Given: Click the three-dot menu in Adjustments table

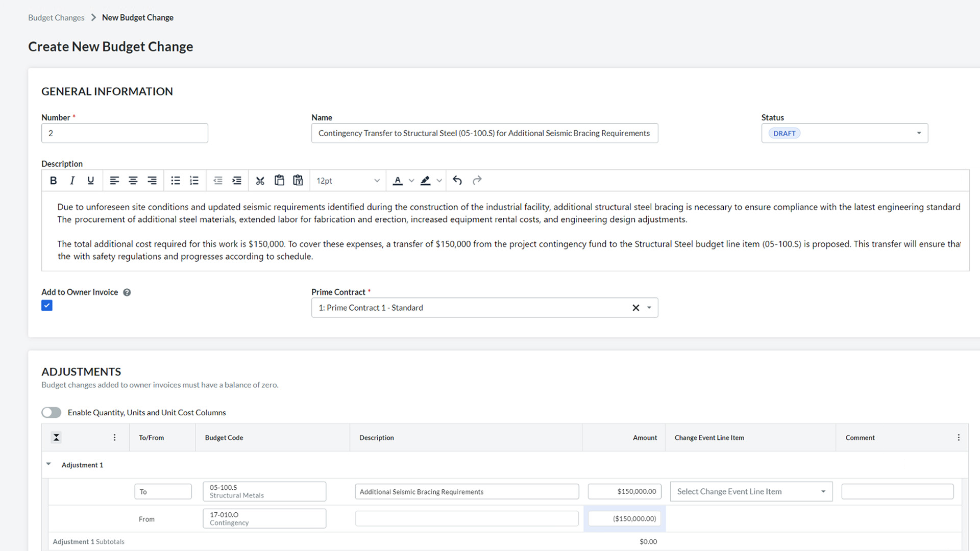Looking at the screenshot, I should [959, 437].
